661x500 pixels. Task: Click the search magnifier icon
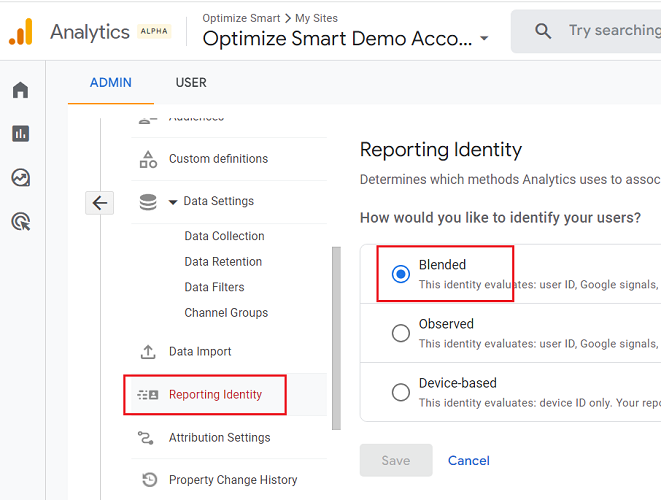(x=543, y=31)
